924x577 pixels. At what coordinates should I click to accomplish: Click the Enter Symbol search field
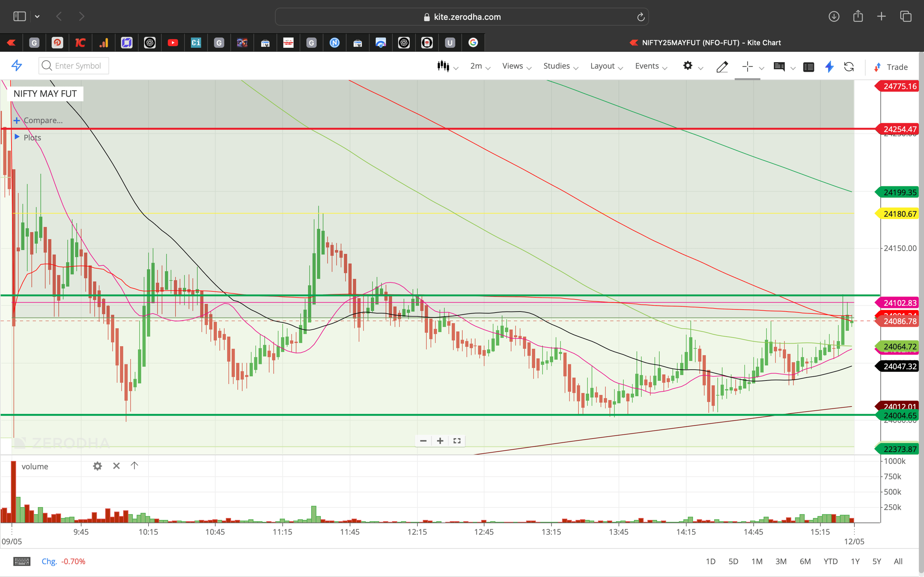[x=76, y=66]
